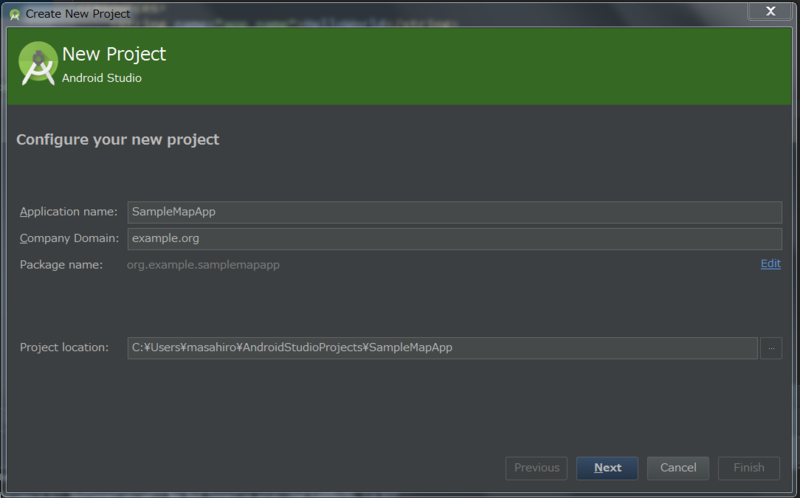Click the Finish button

coord(749,468)
